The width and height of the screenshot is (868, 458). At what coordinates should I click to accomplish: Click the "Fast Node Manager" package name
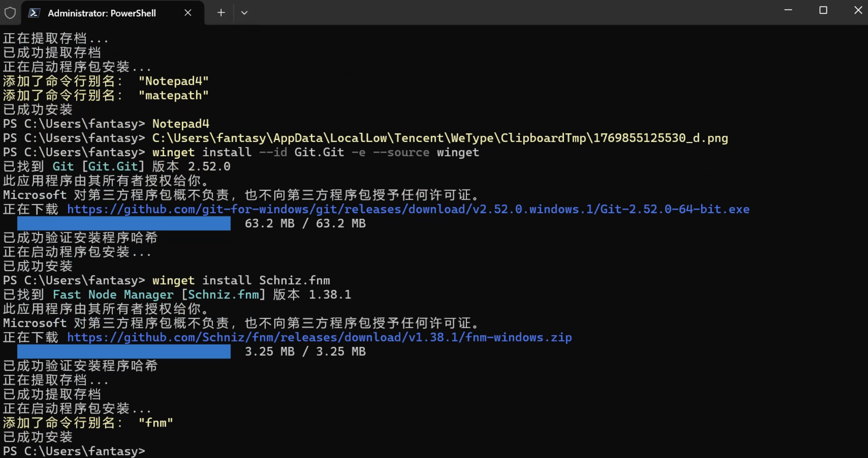point(113,295)
